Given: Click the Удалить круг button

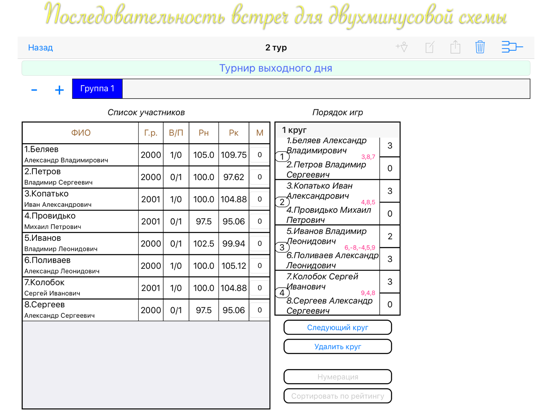Looking at the screenshot, I should [337, 347].
